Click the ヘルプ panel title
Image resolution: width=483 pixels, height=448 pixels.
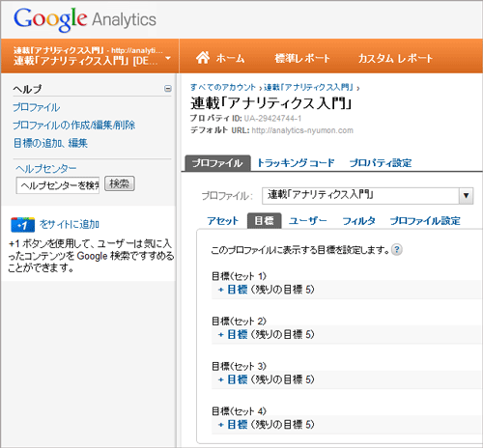pos(28,89)
